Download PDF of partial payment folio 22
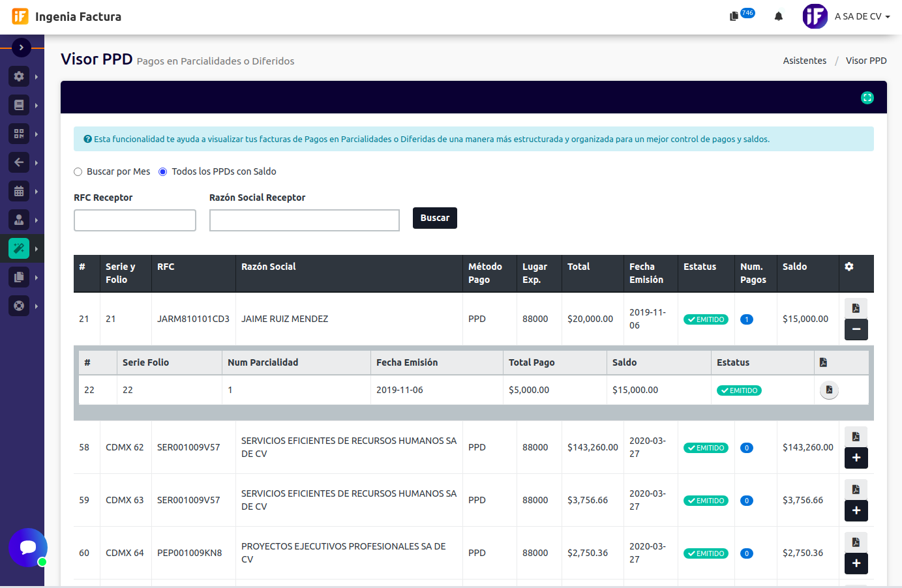This screenshot has width=902, height=588. click(829, 390)
